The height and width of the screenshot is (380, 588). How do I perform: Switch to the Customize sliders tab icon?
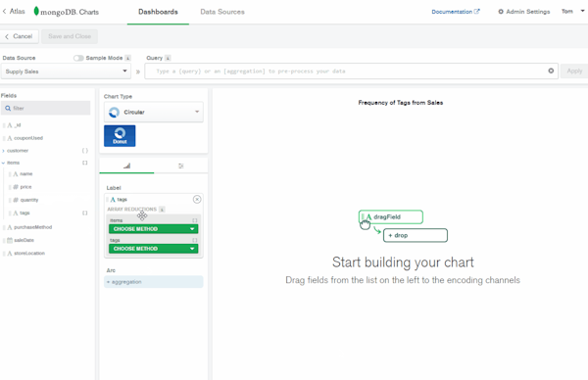point(180,166)
